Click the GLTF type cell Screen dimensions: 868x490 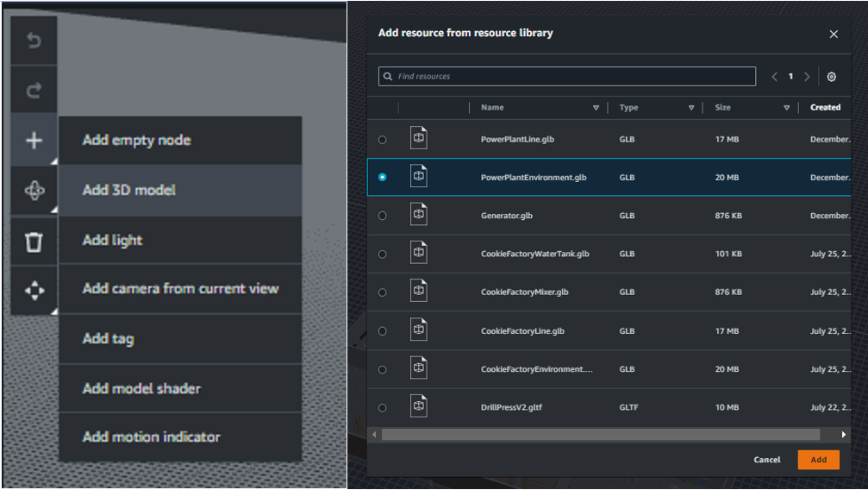point(629,407)
